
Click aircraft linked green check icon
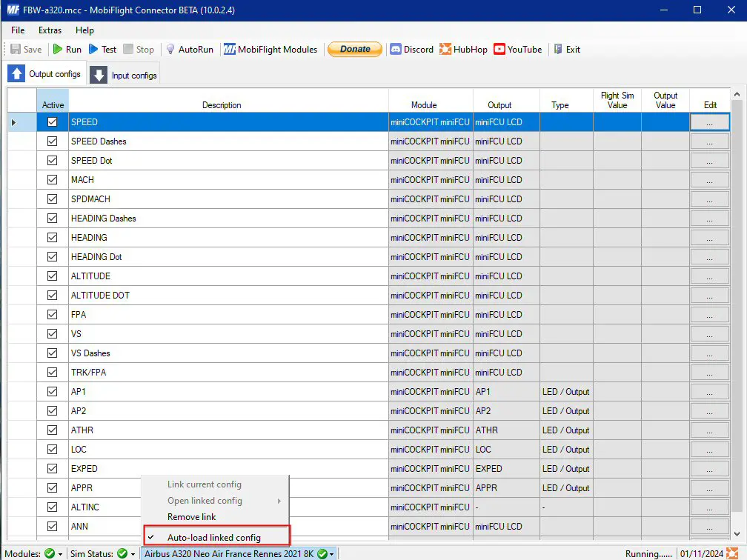(x=322, y=553)
